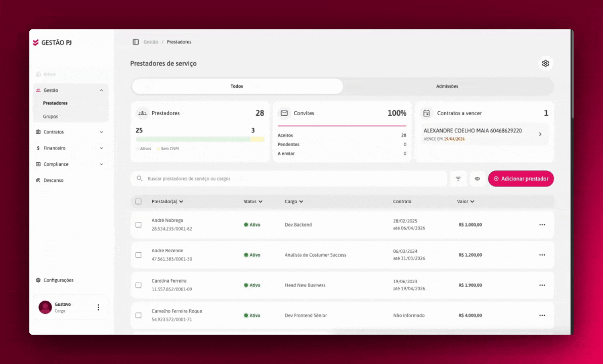Screen dimensions: 603x364
Task: Open three-dot menu for Carolina Ferreira
Action: 542,285
